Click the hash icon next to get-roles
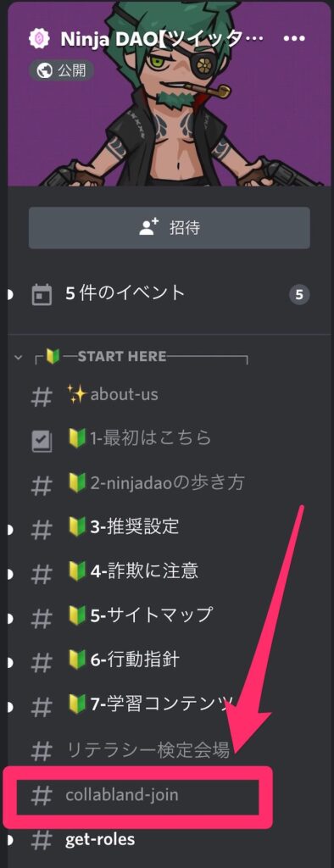This screenshot has height=868, width=334. point(42,840)
